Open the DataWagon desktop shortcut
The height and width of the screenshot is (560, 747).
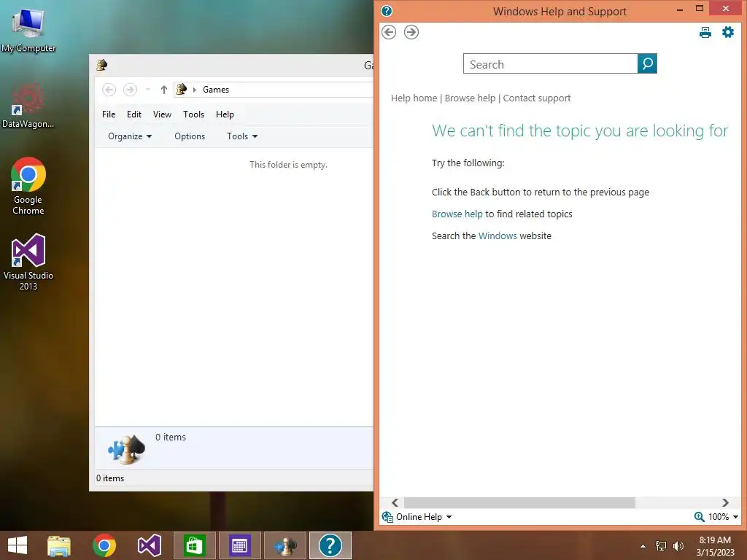click(28, 106)
